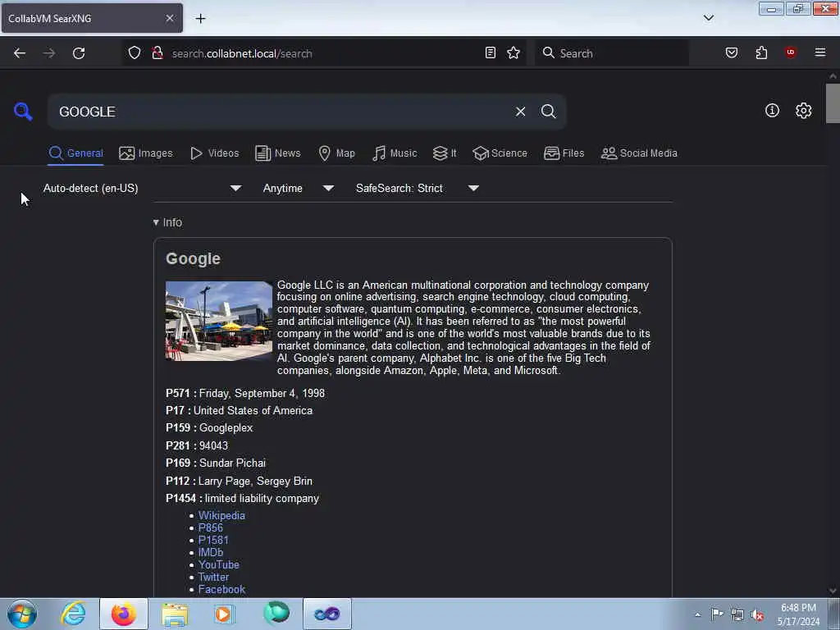Open the Twitter link
840x630 pixels.
click(213, 577)
